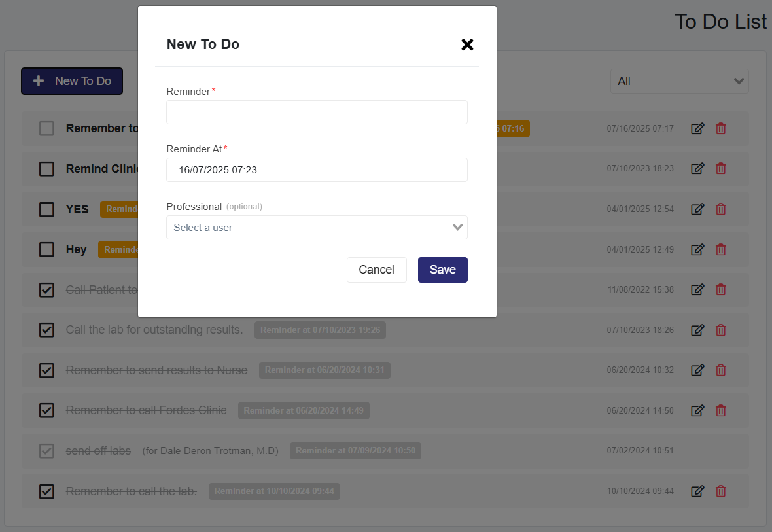Open the Professional 'Select a user' dropdown
Viewport: 772px width, 532px height.
pos(317,228)
